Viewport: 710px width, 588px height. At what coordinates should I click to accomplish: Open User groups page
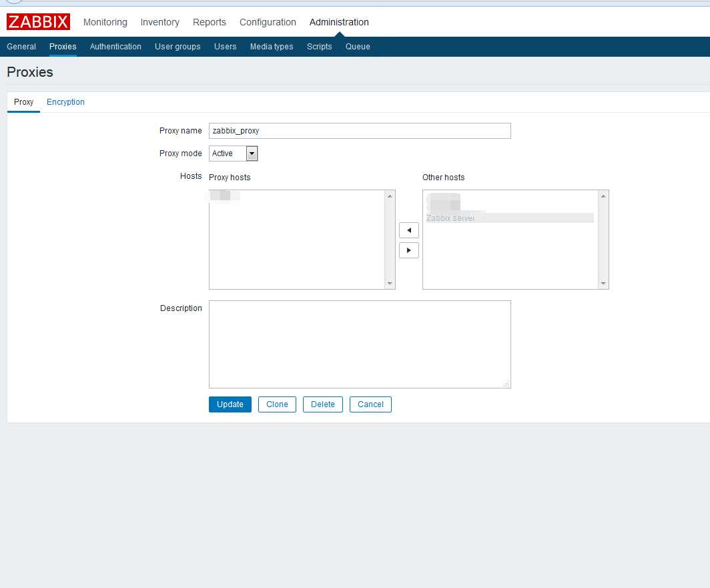tap(177, 47)
